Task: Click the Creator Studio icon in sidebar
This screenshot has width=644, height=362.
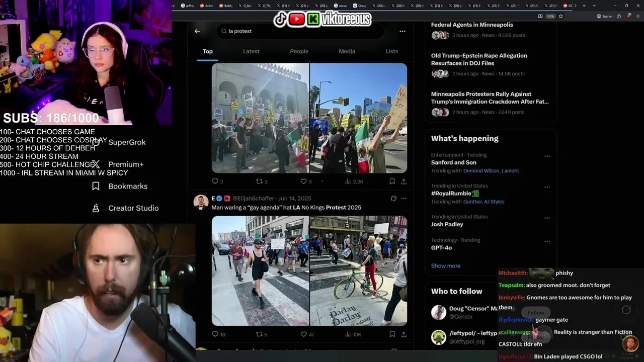Action: coord(96,208)
